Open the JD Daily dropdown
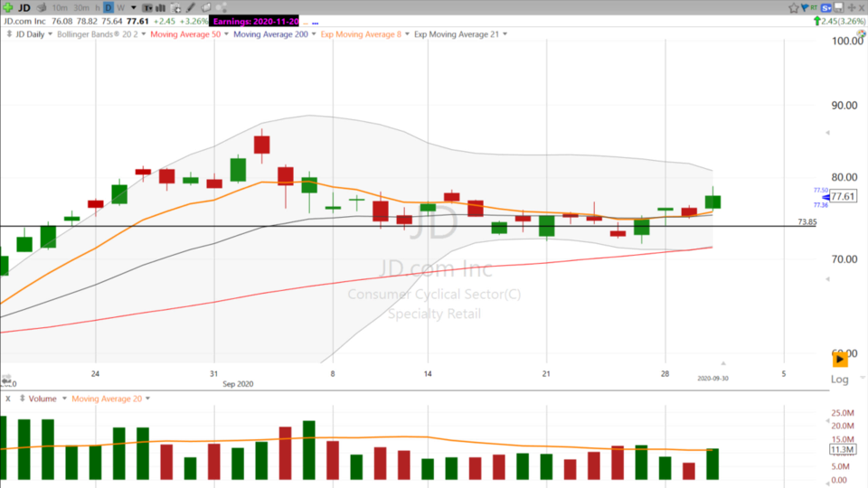The width and height of the screenshot is (868, 488). (50, 34)
